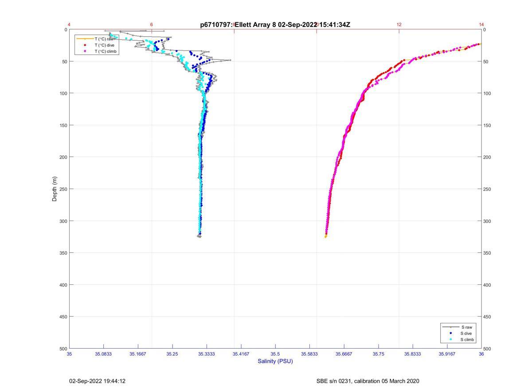Click the salinity tick label "35.6667"
Viewport: 532px width, 392px height.
(x=344, y=354)
